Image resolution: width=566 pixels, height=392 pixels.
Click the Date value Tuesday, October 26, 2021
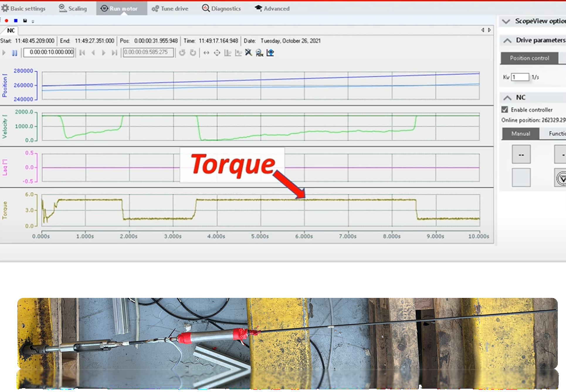pos(291,41)
